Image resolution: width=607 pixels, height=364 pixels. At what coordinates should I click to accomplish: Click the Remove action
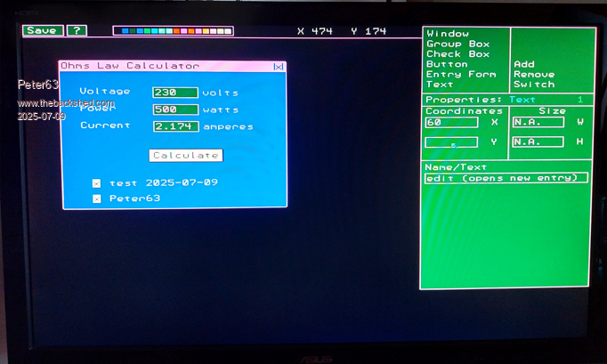[534, 75]
